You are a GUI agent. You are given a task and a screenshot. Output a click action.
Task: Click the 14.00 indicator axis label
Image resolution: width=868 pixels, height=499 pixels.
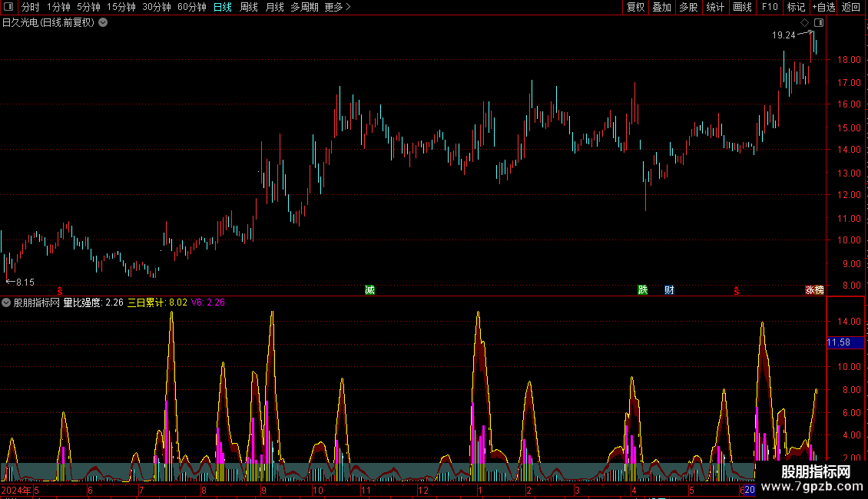(x=849, y=322)
